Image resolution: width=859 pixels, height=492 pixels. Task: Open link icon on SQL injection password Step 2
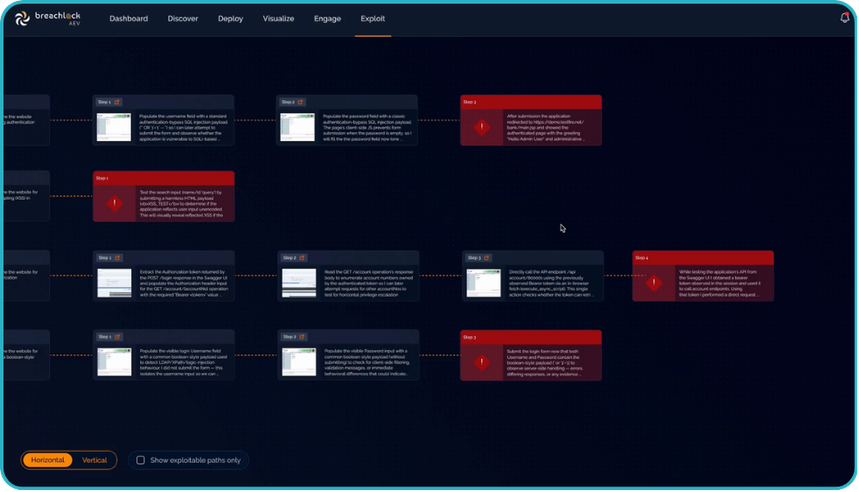(301, 102)
